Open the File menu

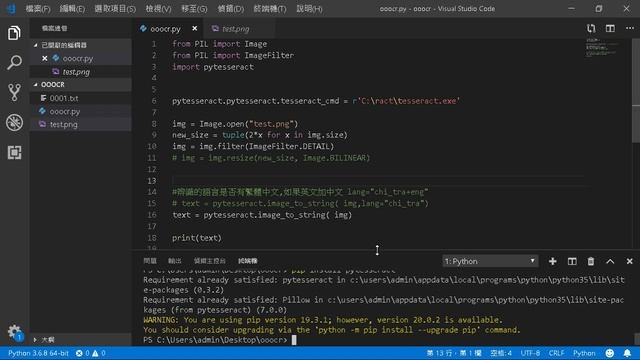pyautogui.click(x=38, y=9)
